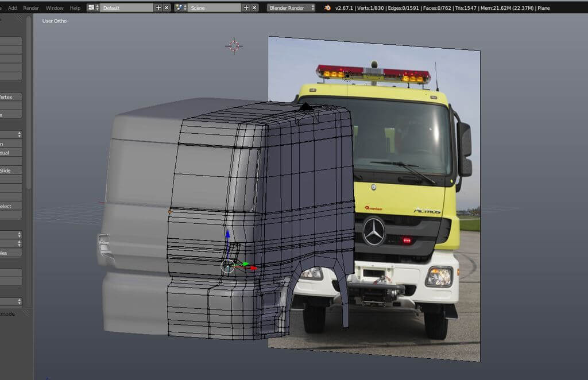Add a new scene with plus button
Image resolution: width=588 pixels, height=380 pixels.
tap(246, 7)
